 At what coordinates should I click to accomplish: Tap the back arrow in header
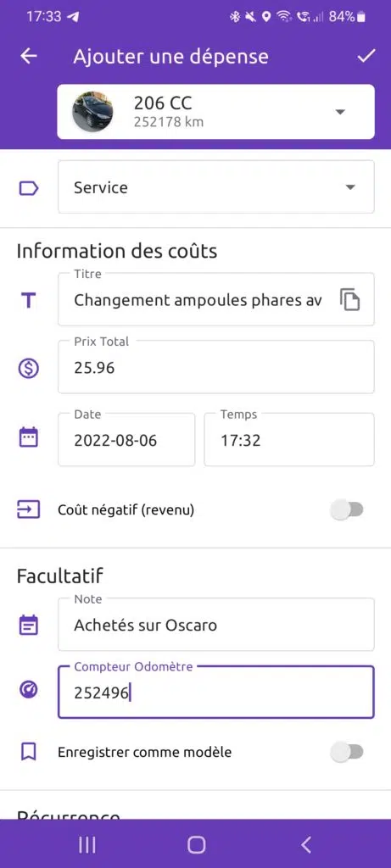click(28, 57)
